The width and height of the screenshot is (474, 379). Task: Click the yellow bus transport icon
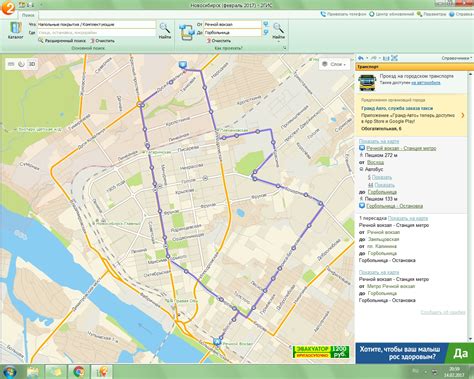(x=367, y=82)
